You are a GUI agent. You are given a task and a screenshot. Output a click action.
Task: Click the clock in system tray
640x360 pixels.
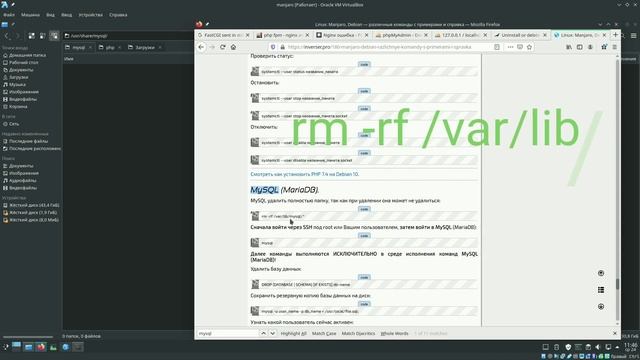pos(631,347)
